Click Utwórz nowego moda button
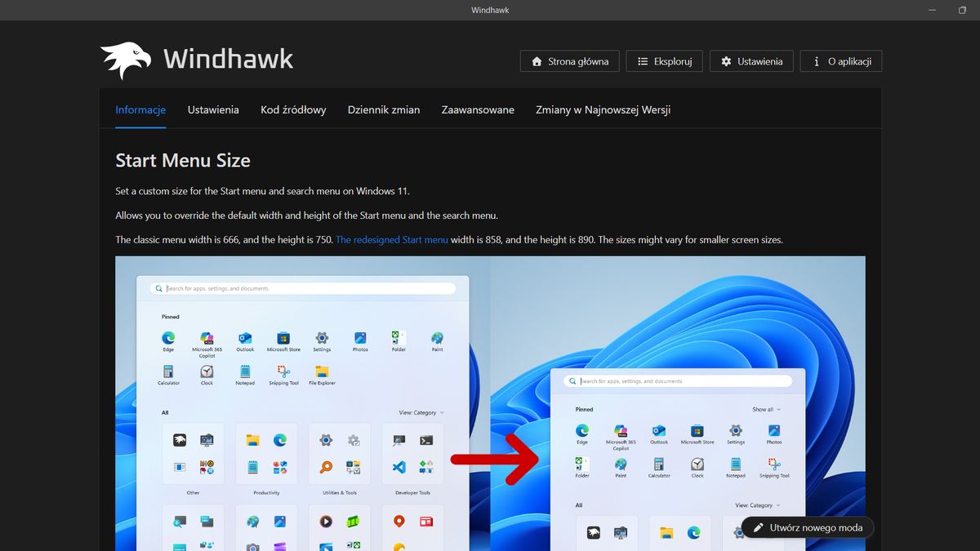The width and height of the screenshot is (980, 551). (x=808, y=527)
